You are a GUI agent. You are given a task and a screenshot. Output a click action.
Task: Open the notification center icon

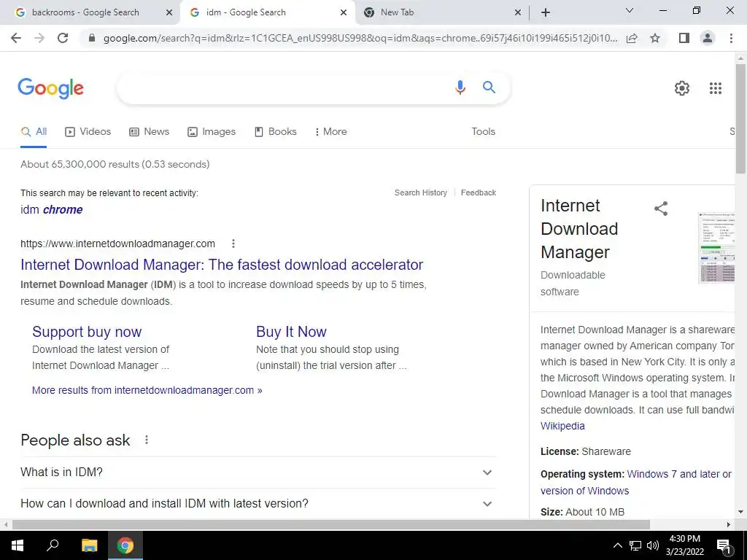tap(724, 545)
